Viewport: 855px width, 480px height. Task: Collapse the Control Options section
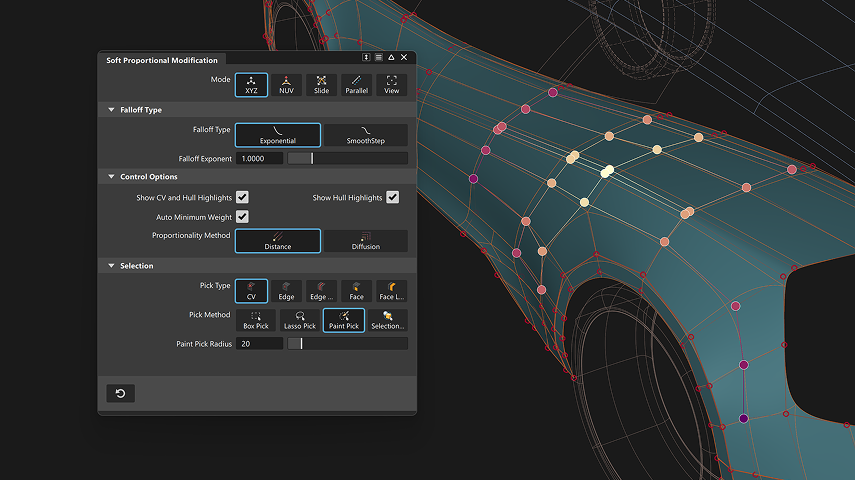(x=110, y=177)
